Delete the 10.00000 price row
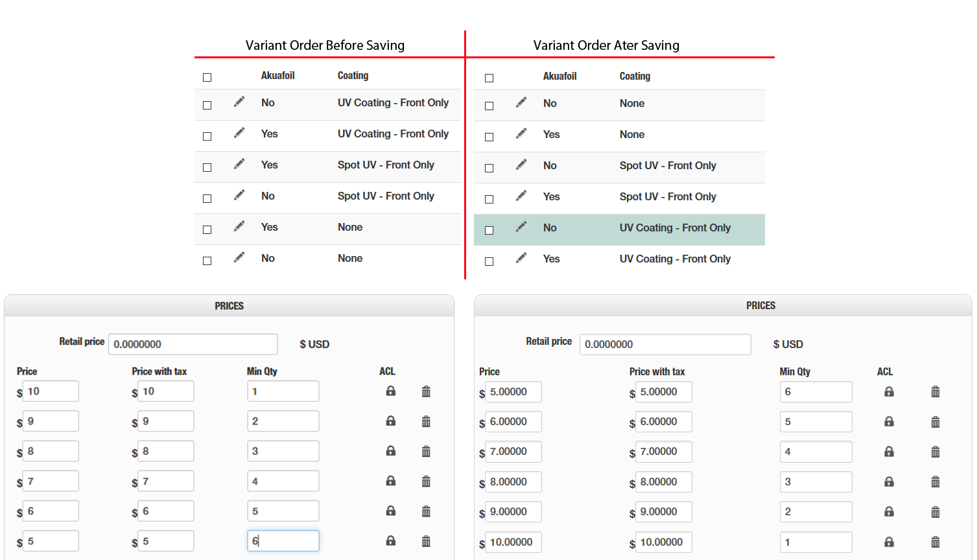 coord(935,542)
